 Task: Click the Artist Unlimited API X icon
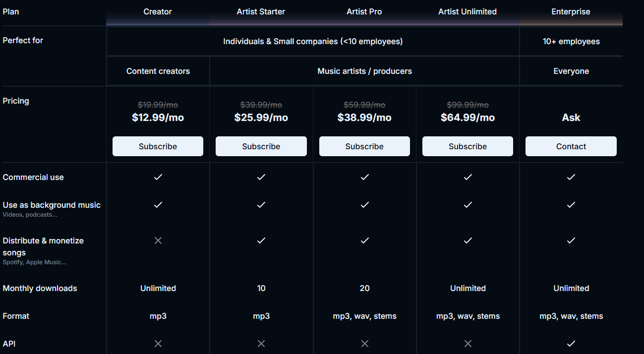(468, 344)
